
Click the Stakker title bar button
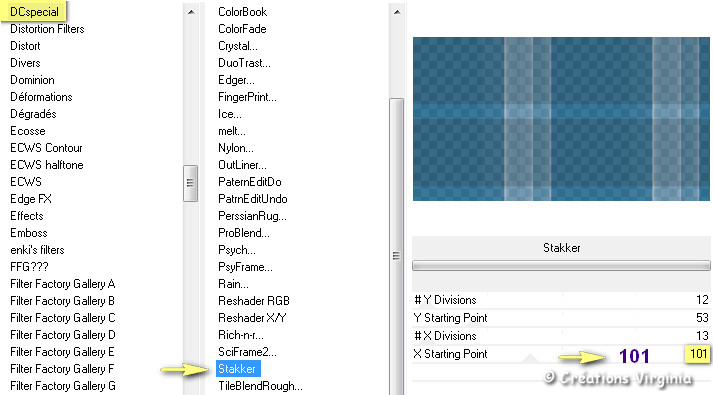561,248
